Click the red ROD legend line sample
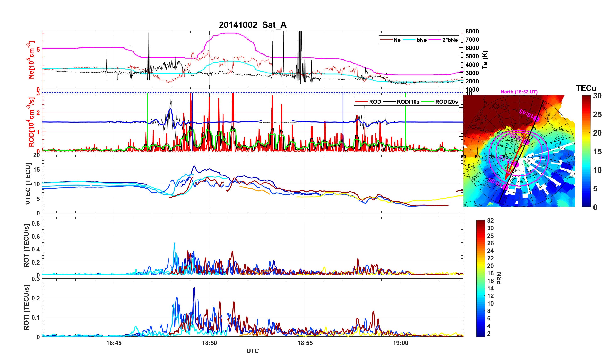Screen dimensions: 602x364 click(361, 102)
